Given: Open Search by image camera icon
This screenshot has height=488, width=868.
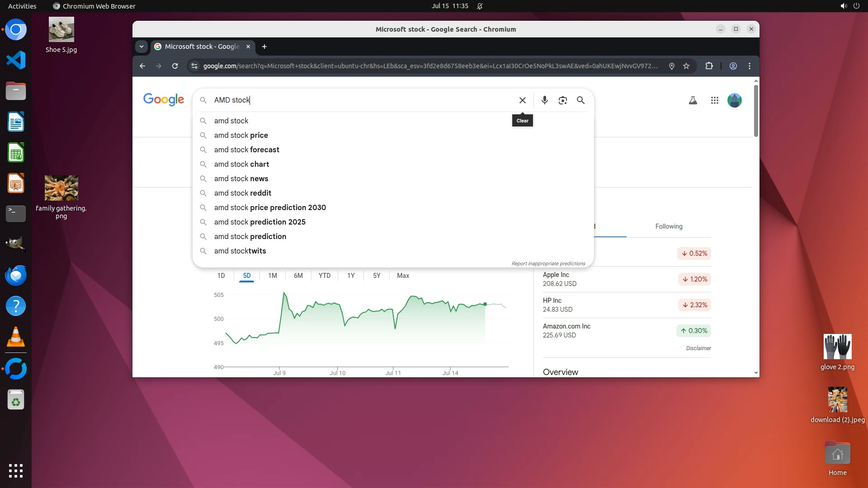Looking at the screenshot, I should 562,100.
